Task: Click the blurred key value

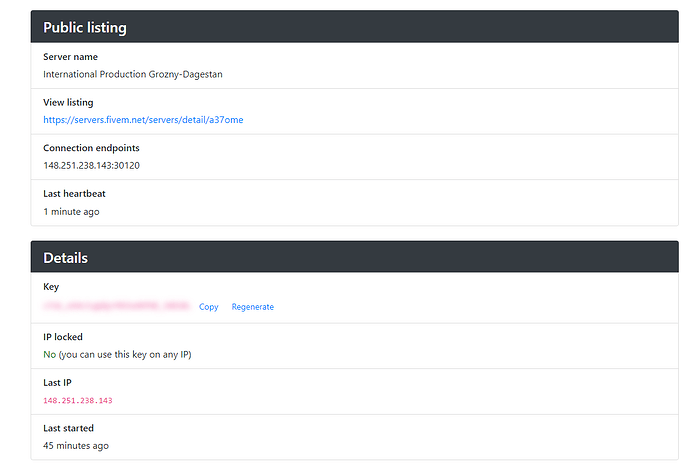Action: [116, 307]
